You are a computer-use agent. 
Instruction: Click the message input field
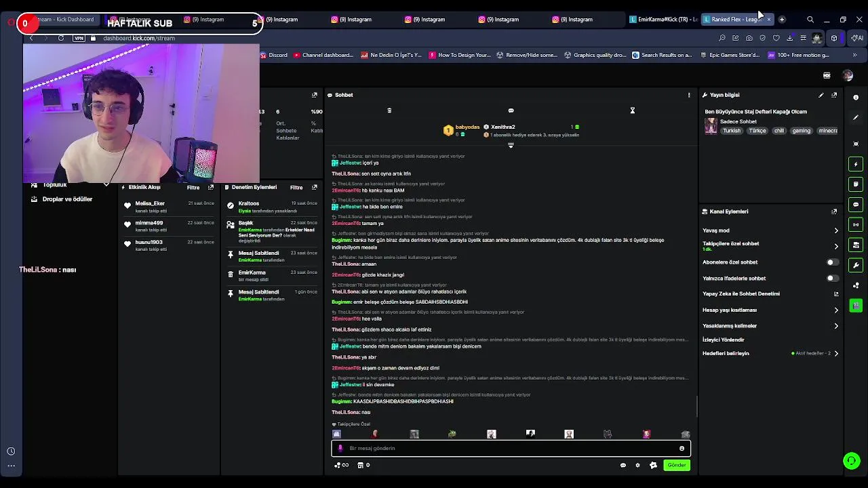pos(511,448)
